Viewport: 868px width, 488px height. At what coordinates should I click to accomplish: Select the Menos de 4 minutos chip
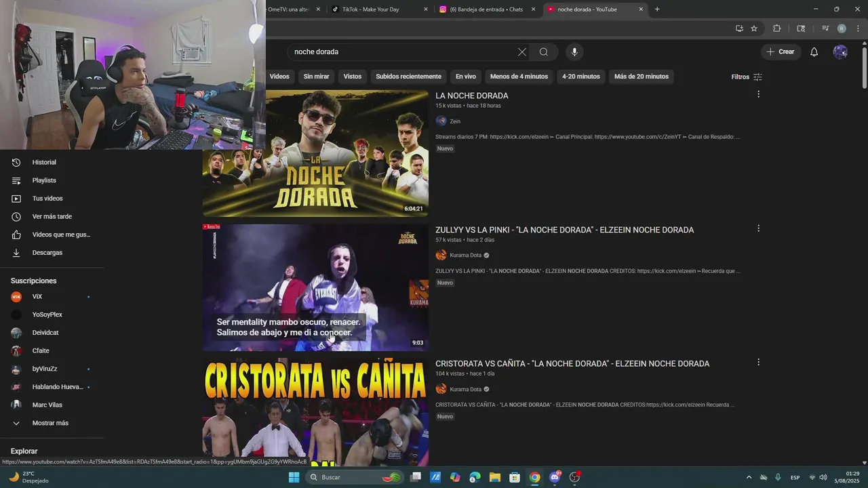[519, 77]
